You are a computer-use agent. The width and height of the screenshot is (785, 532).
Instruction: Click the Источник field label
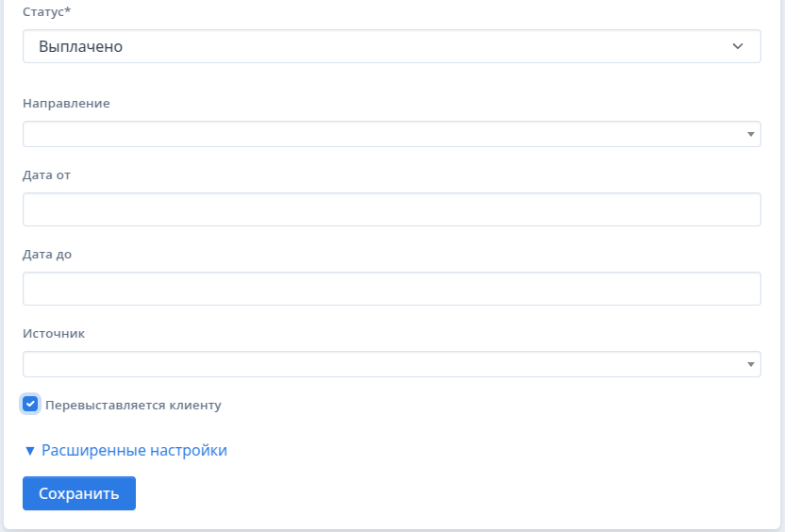pyautogui.click(x=54, y=333)
